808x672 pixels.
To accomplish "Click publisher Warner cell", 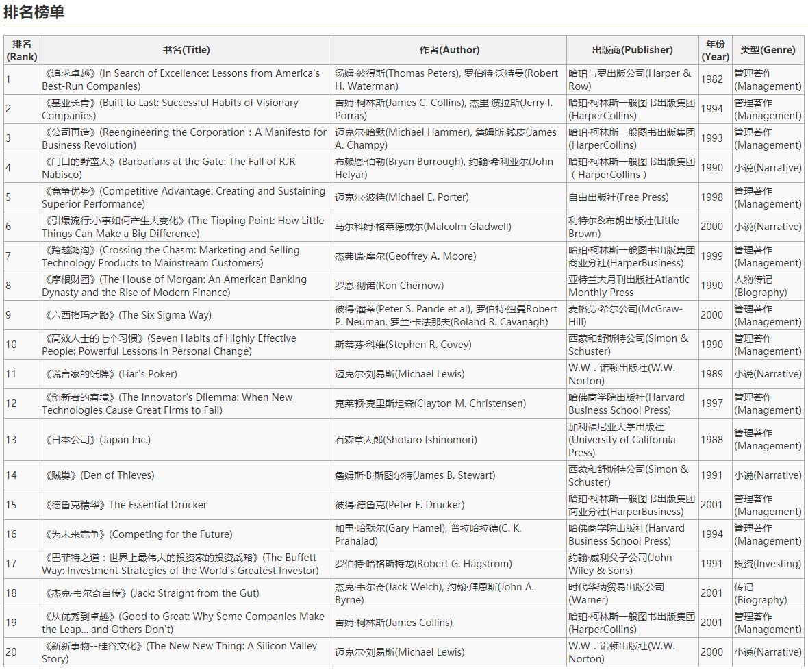I will (632, 593).
